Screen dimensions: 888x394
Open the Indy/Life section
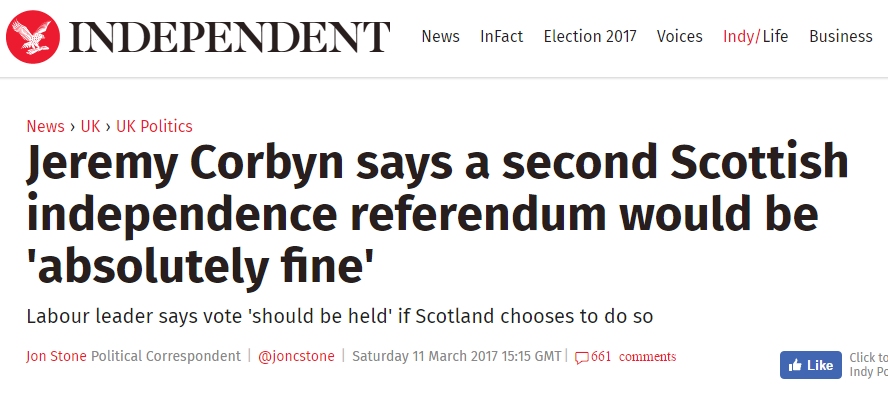755,36
